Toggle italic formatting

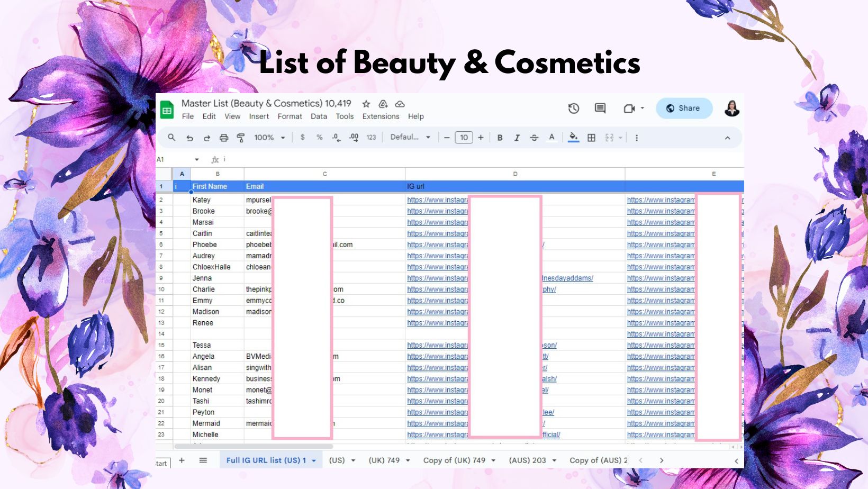(x=517, y=138)
